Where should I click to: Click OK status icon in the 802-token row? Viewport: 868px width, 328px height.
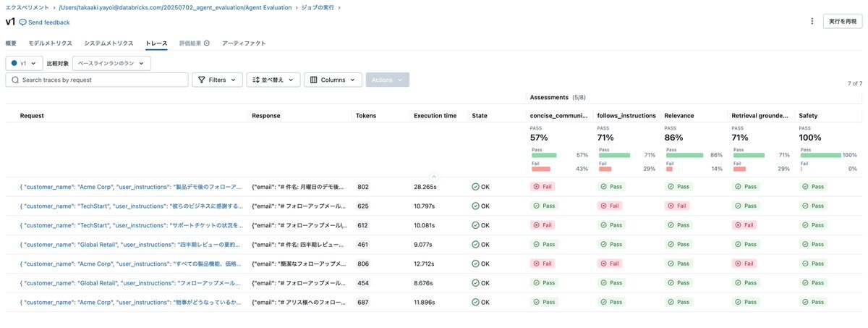pos(475,187)
